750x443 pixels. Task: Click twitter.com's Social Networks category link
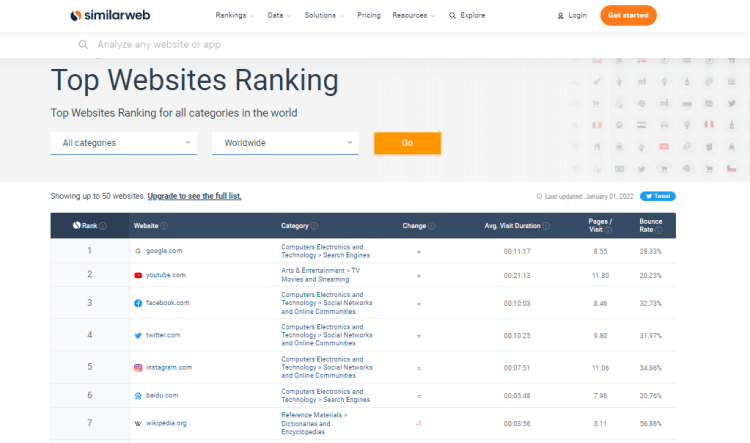pos(327,335)
